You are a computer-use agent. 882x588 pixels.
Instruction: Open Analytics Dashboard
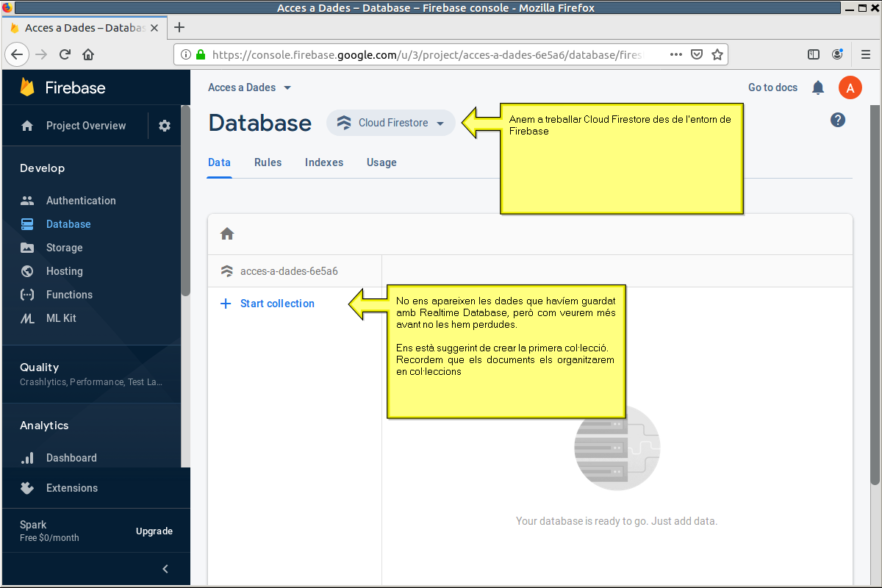71,458
